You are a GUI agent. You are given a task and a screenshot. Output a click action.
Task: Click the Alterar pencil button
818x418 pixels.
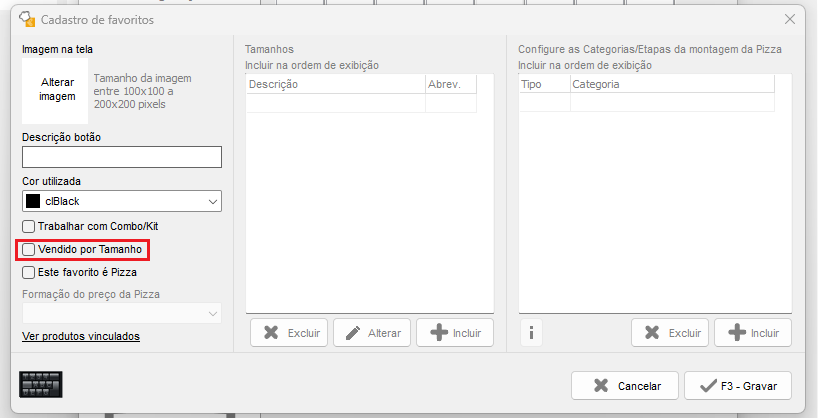372,333
